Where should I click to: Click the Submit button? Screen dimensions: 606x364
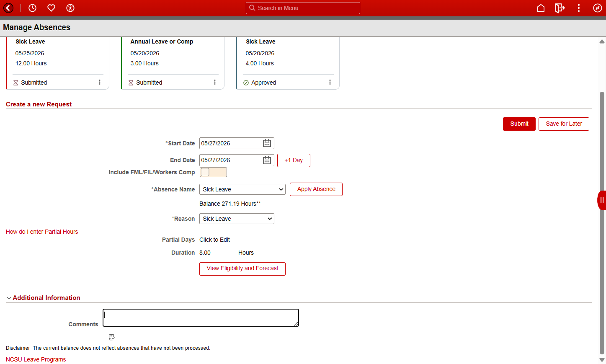click(x=519, y=124)
